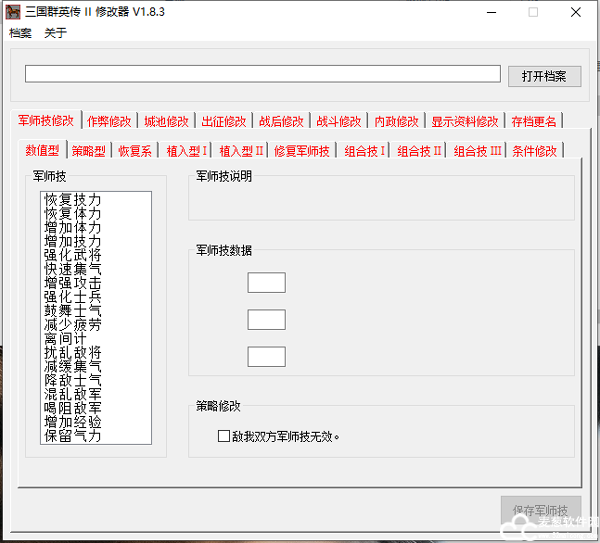
Task: Switch to the 作弊修改 tab
Action: [109, 121]
